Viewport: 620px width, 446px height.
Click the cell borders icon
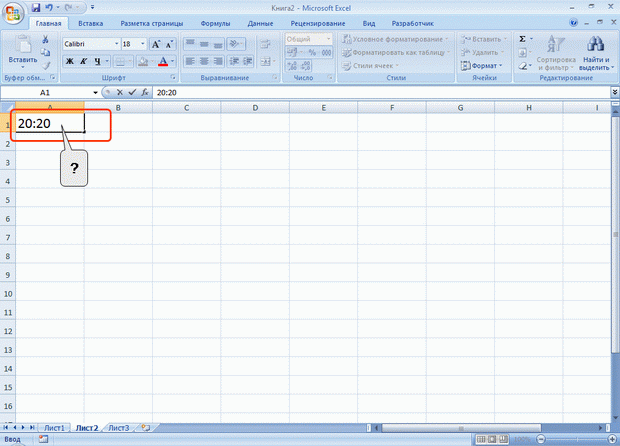click(120, 61)
